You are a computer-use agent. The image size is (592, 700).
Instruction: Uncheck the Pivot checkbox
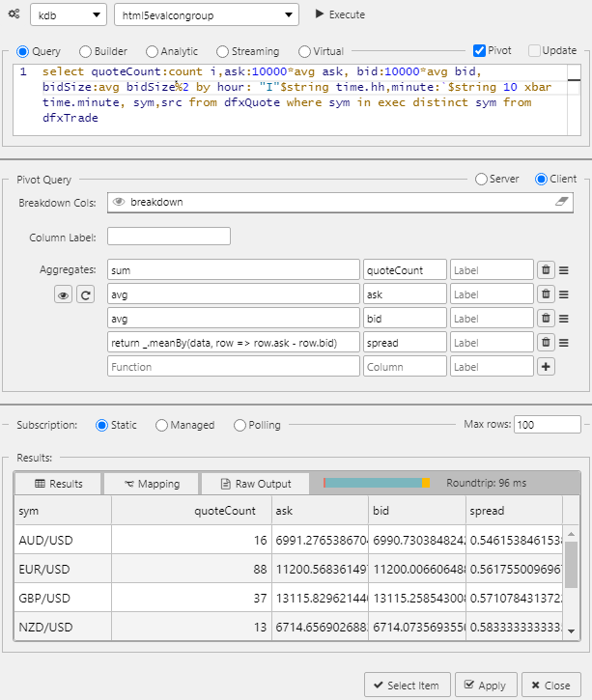pyautogui.click(x=480, y=50)
